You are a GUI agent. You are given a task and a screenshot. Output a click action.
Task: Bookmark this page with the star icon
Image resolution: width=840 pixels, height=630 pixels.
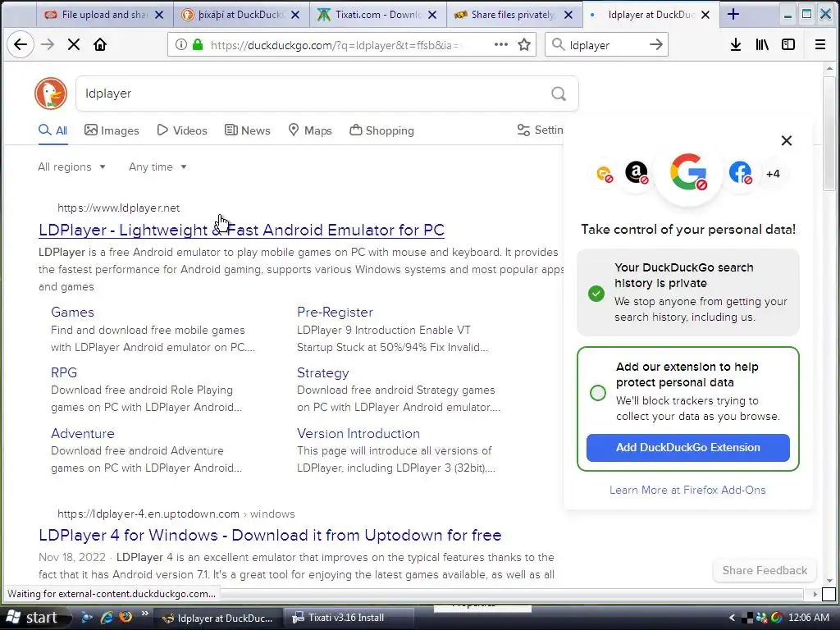524,44
